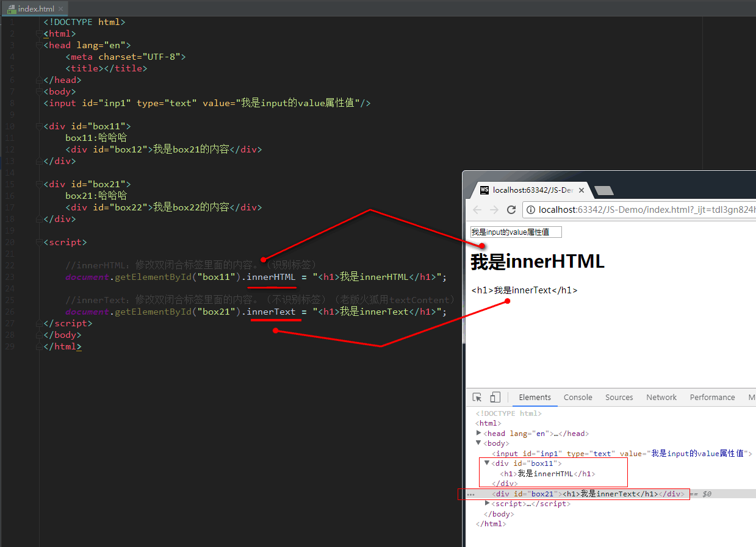The height and width of the screenshot is (547, 756).
Task: Expand the script node in DevTools
Action: pyautogui.click(x=487, y=503)
